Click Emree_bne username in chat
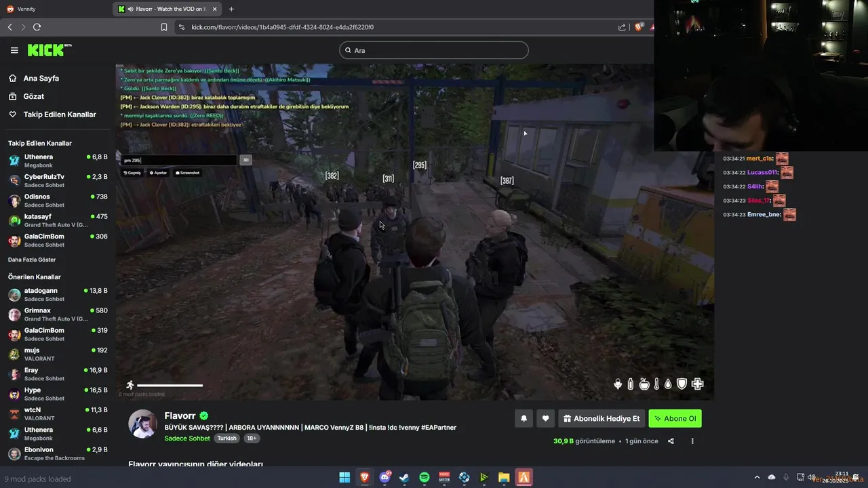 [764, 214]
